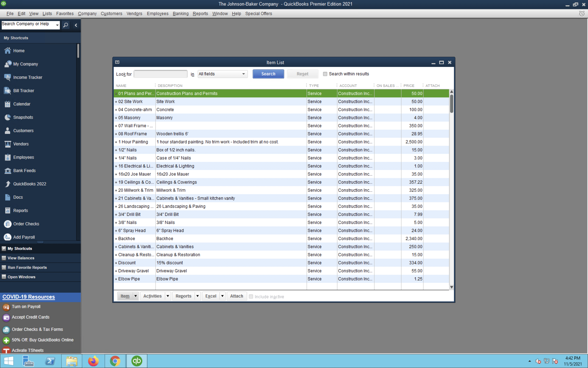Launch Chrome from the taskbar
Screen dimensions: 588x368
(115, 361)
